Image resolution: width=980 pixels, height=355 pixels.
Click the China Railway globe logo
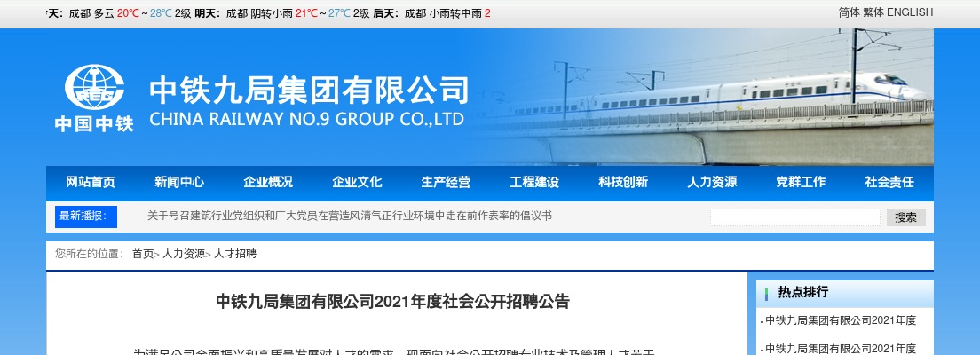94,88
